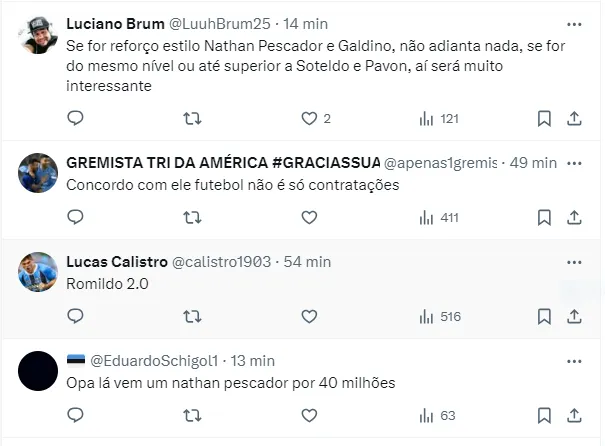Open the @calistro1903 profile handle
The image size is (605, 446).
[221, 262]
